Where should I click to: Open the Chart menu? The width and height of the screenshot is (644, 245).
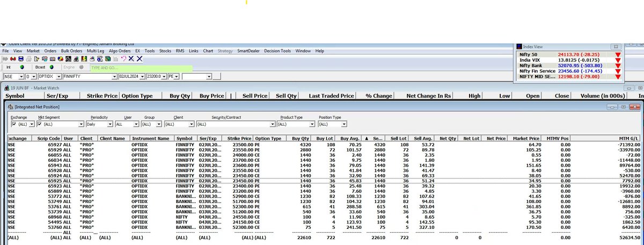[208, 51]
